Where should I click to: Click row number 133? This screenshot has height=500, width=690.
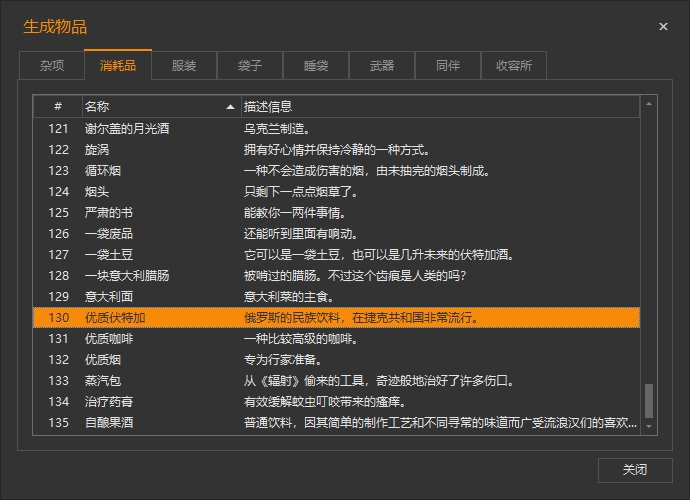click(59, 380)
